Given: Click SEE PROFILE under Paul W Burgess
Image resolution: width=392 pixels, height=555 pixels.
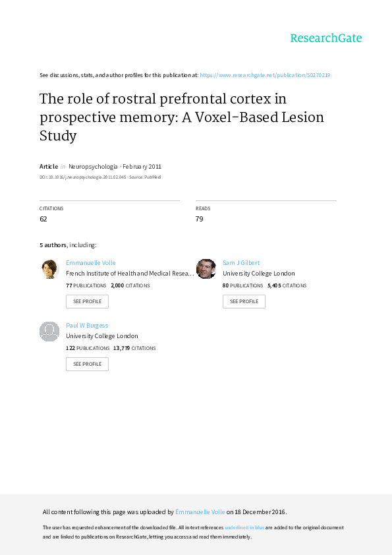Looking at the screenshot, I should (x=88, y=365).
